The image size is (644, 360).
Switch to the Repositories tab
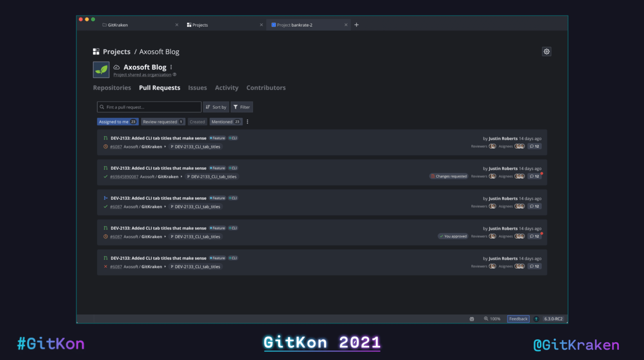[x=112, y=88]
